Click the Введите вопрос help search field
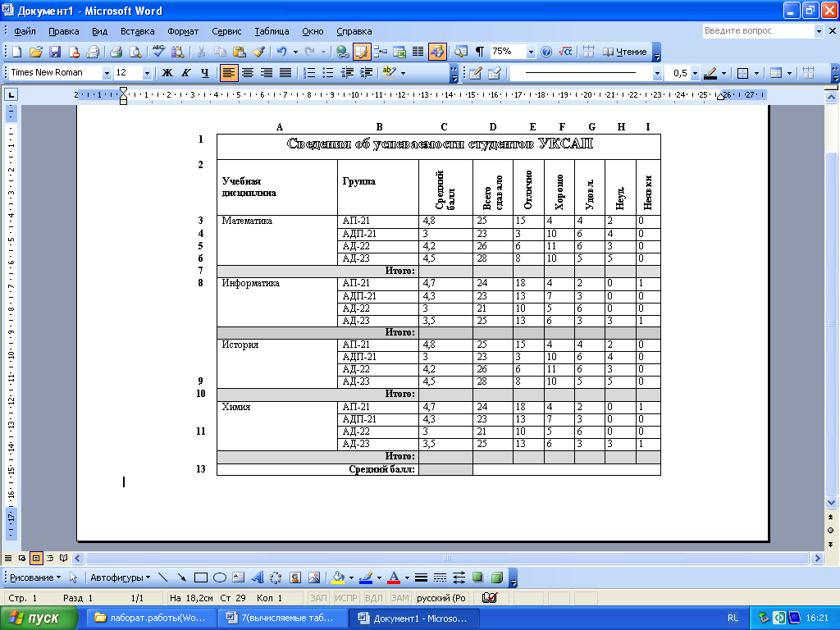Image resolution: width=840 pixels, height=630 pixels. coord(758,31)
